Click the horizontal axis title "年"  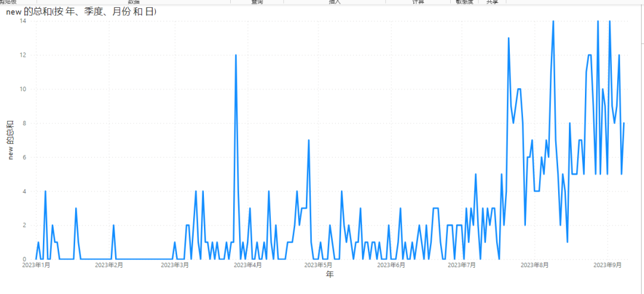pos(330,274)
